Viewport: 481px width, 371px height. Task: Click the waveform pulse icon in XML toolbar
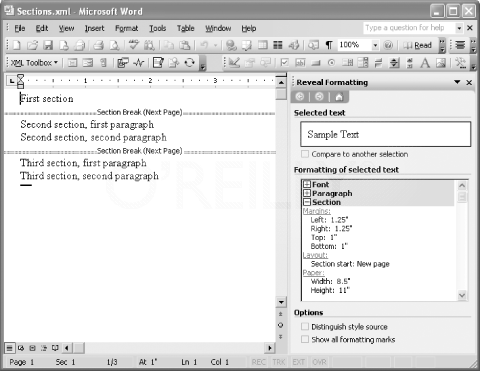(x=139, y=63)
